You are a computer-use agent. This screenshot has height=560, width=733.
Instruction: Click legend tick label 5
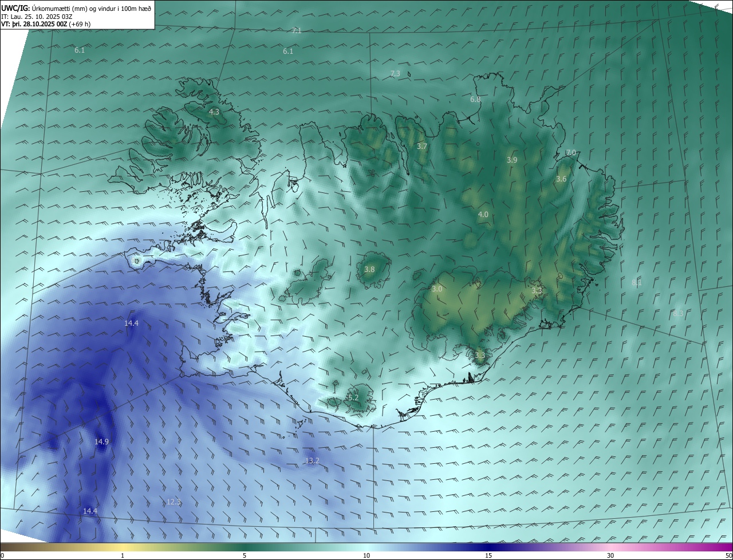pos(245,555)
